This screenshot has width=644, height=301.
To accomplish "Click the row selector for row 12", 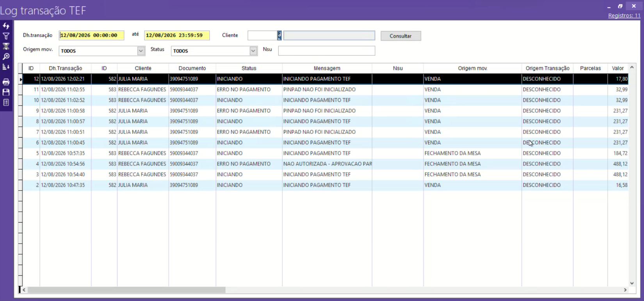I will [x=20, y=79].
